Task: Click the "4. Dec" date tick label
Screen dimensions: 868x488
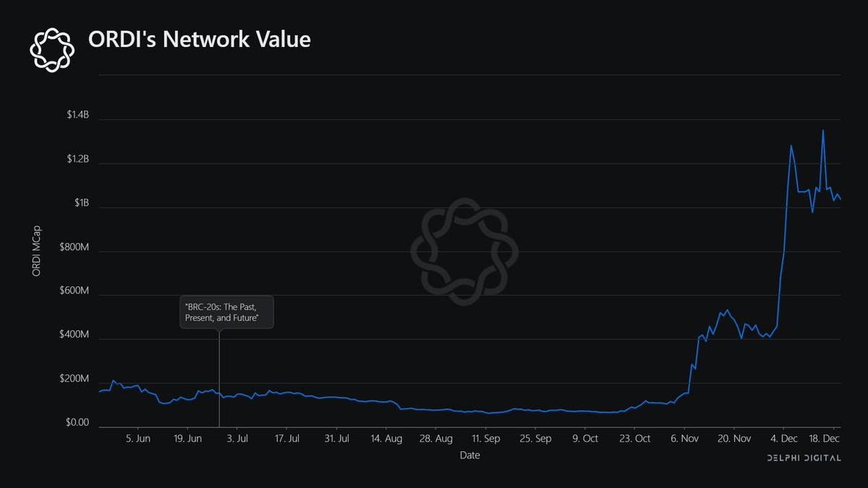Action: (784, 438)
